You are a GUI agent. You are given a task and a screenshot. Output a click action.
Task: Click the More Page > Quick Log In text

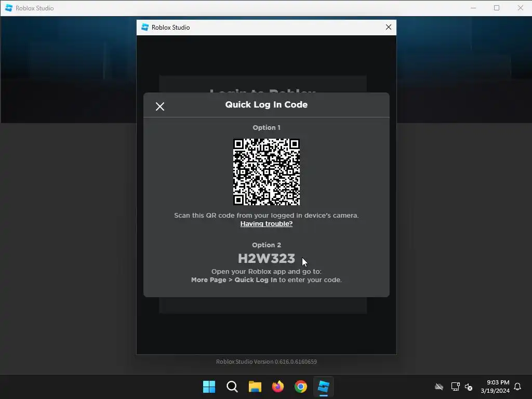234,280
